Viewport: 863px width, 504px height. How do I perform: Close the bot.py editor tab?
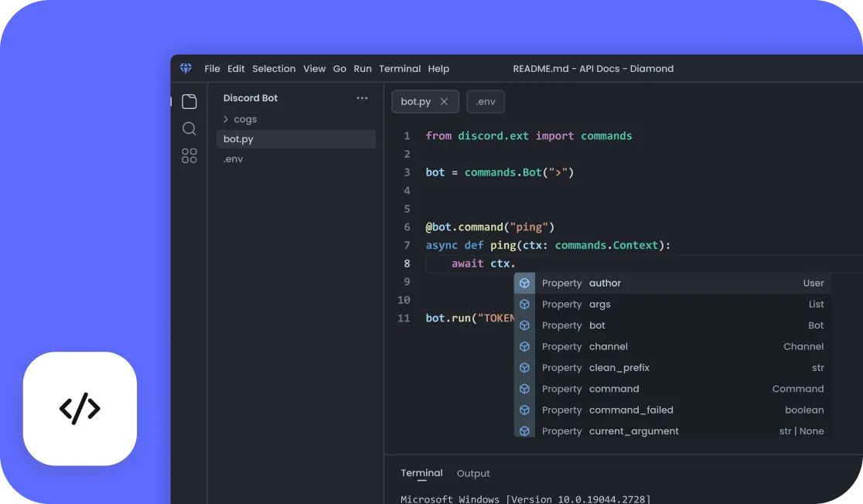444,101
